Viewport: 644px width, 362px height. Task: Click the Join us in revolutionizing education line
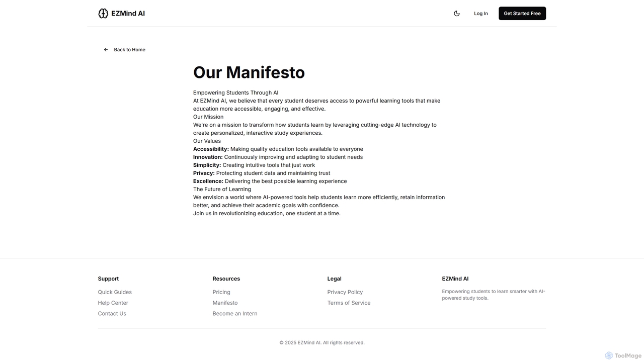click(267, 214)
